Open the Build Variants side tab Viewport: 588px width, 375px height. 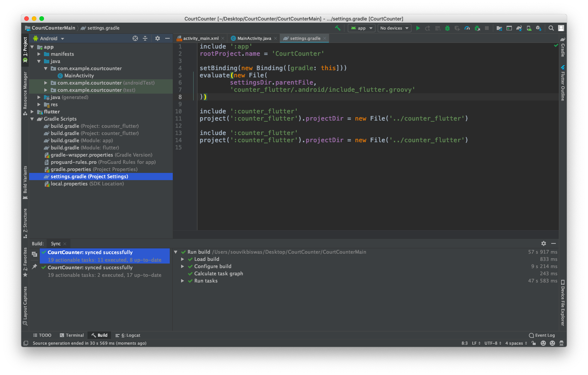[x=25, y=183]
